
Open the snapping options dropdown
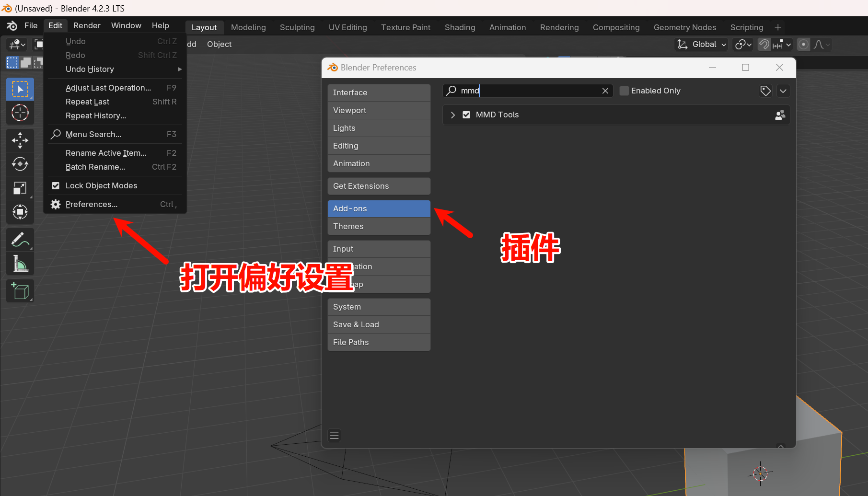pos(782,45)
